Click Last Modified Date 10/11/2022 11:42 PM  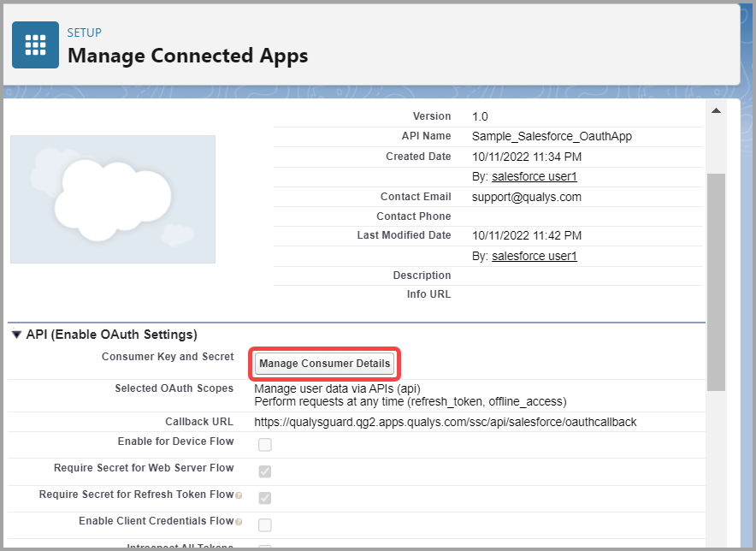tap(527, 235)
